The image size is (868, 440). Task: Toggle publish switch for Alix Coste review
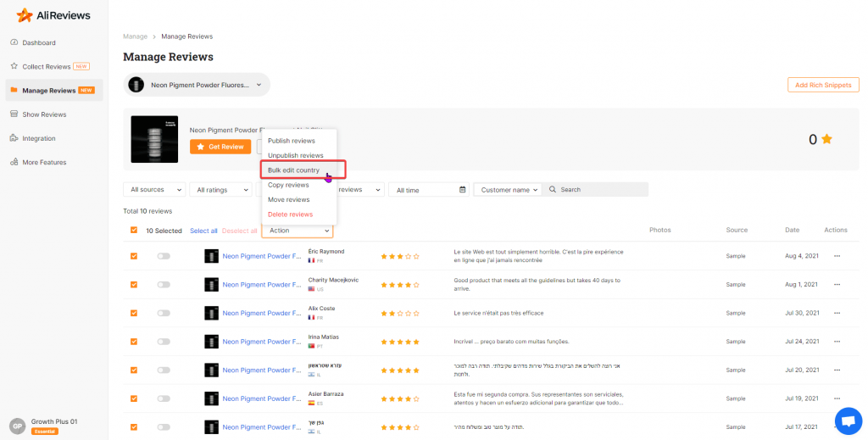click(164, 314)
